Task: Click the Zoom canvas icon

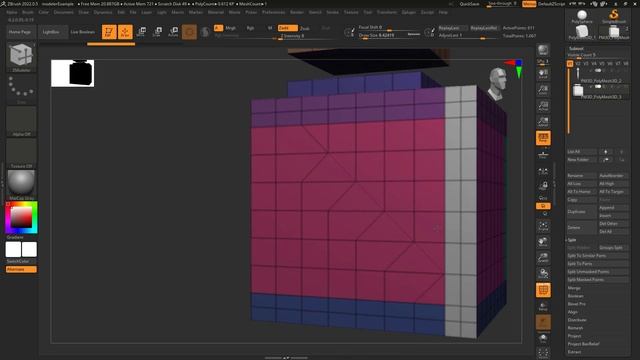Action: pos(543,90)
